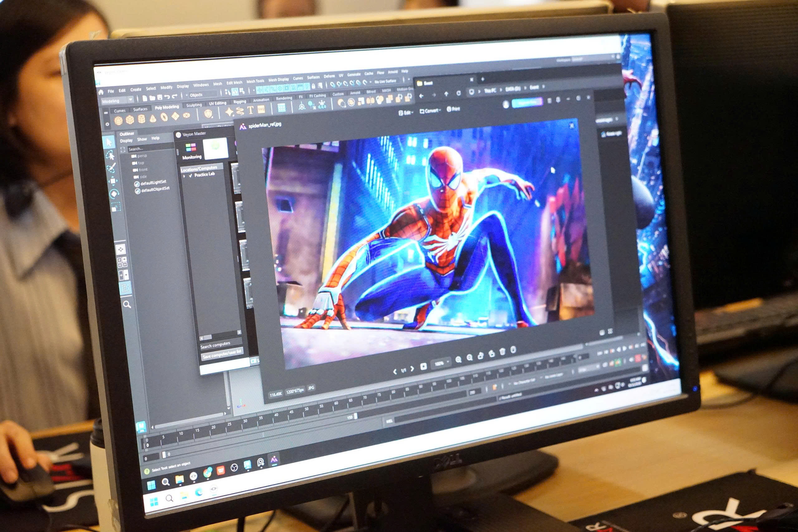The height and width of the screenshot is (532, 798).
Task: Click the image viewer icon on the taskbar
Action: tap(274, 459)
